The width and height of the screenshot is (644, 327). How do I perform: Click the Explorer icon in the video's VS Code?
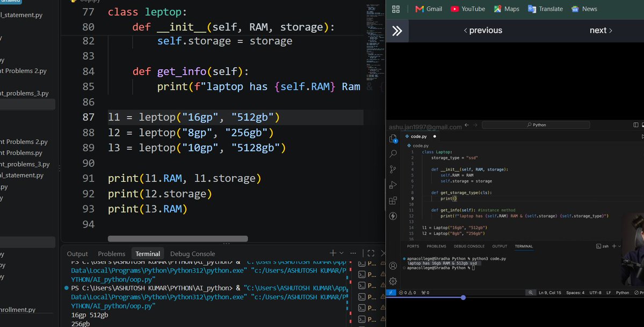pos(393,139)
